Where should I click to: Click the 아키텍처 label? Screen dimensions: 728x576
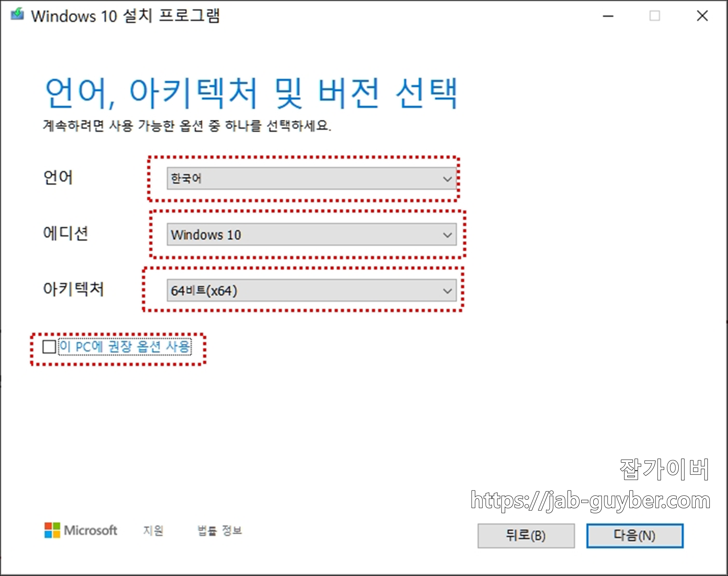[74, 289]
